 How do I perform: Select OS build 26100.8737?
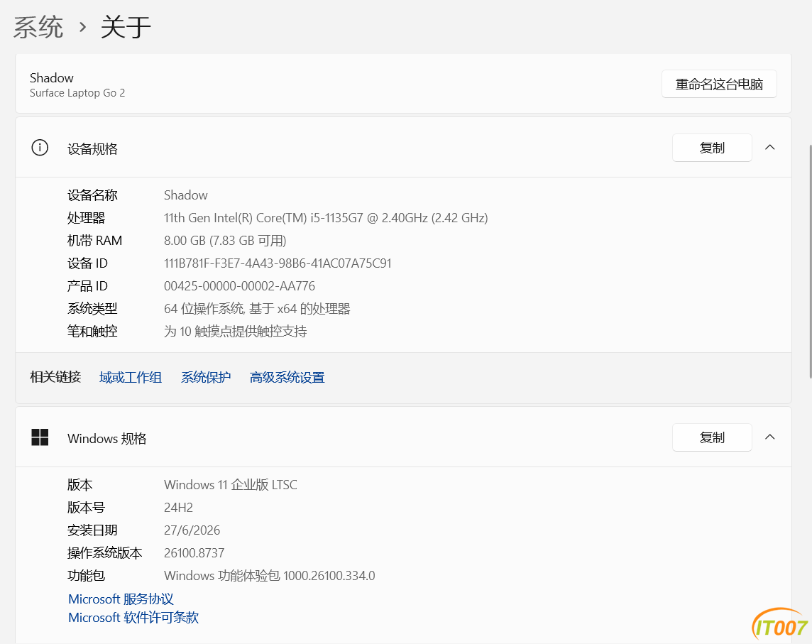[x=194, y=553]
